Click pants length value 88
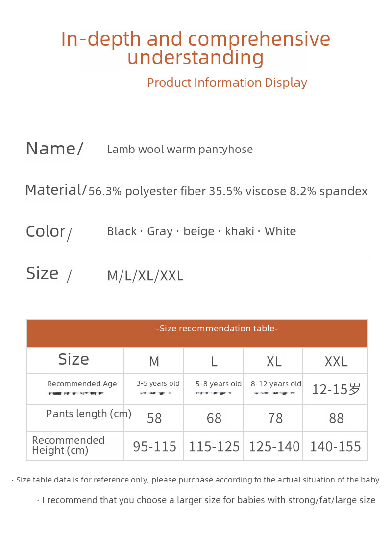Viewport: 392px width, 533px height. pos(336,418)
